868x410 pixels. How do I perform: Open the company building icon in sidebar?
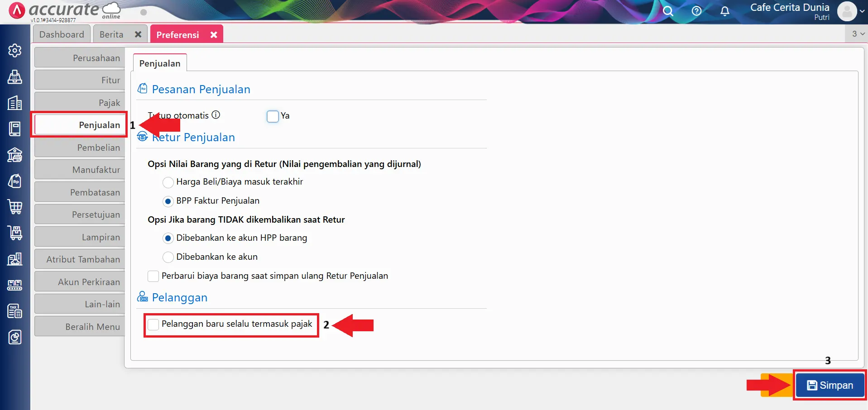click(15, 103)
